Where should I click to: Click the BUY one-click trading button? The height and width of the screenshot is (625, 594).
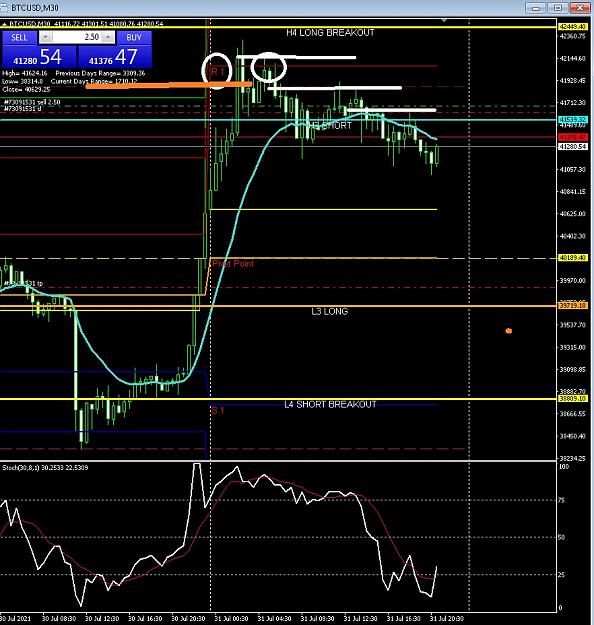point(134,38)
